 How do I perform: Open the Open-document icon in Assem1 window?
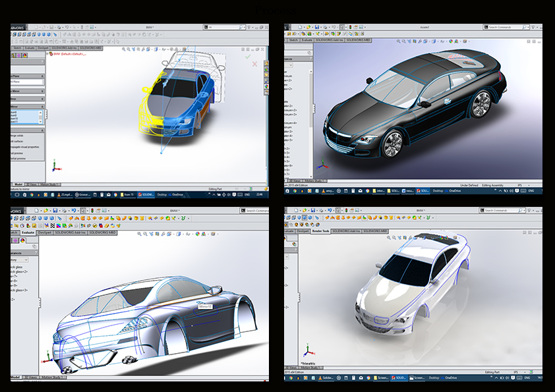pos(308,27)
